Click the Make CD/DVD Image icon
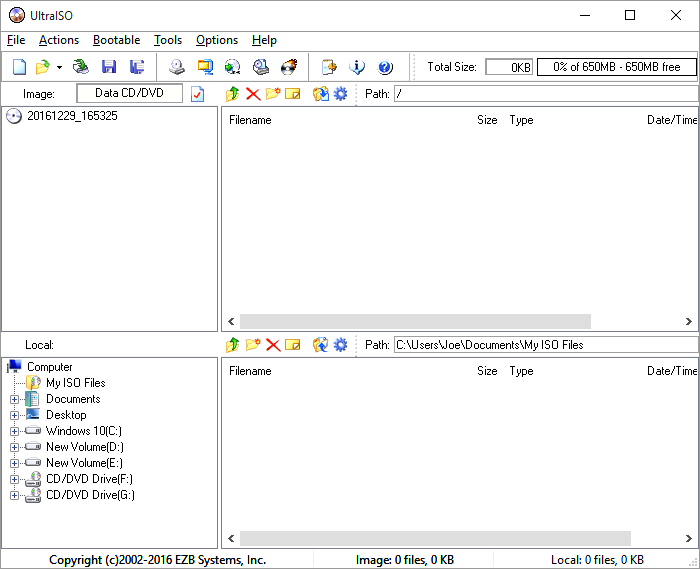Image resolution: width=700 pixels, height=569 pixels. (177, 67)
